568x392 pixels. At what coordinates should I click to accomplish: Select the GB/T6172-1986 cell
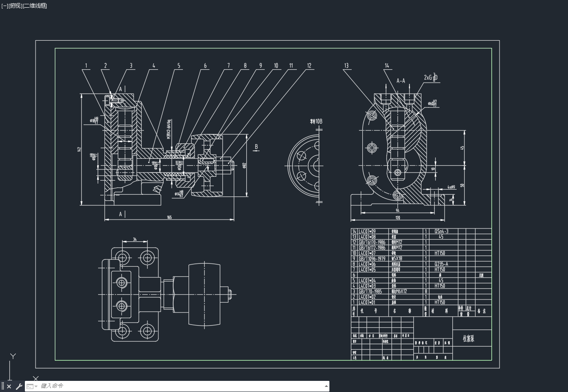[372, 248]
